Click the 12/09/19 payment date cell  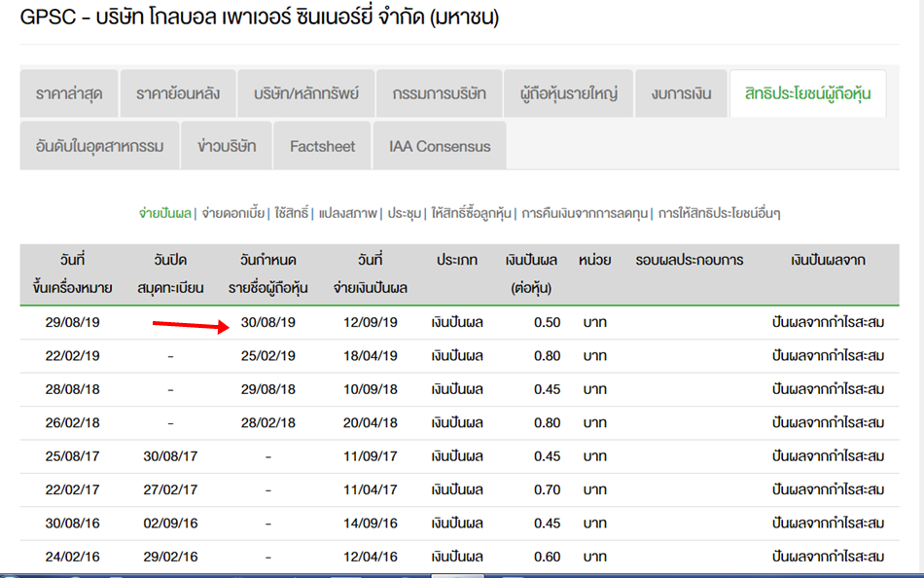point(370,323)
